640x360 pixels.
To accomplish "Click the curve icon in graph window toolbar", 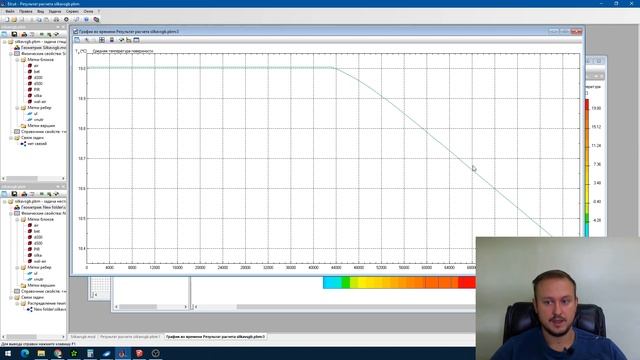I will coord(121,40).
